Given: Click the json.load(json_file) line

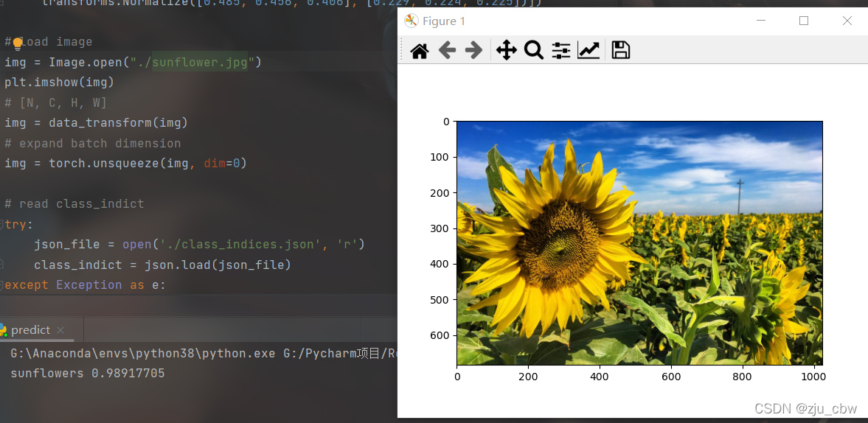Looking at the screenshot, I should (x=163, y=265).
